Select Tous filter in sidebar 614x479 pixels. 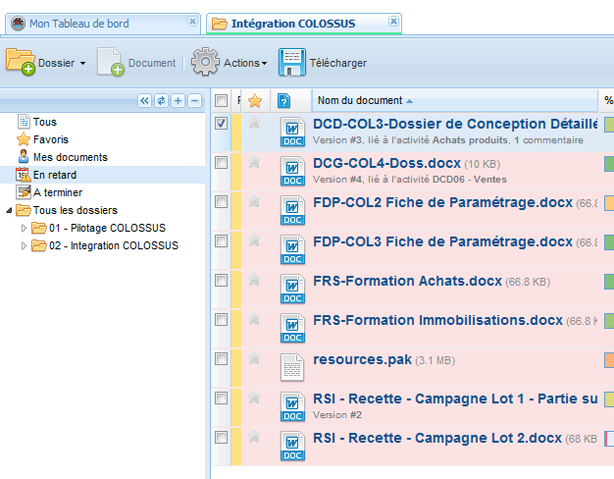pos(45,122)
